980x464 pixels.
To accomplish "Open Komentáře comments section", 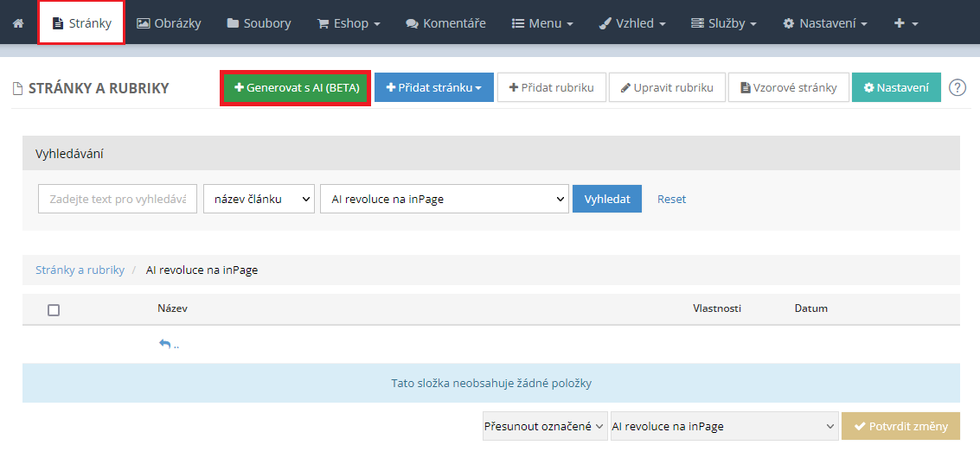I will (x=445, y=23).
